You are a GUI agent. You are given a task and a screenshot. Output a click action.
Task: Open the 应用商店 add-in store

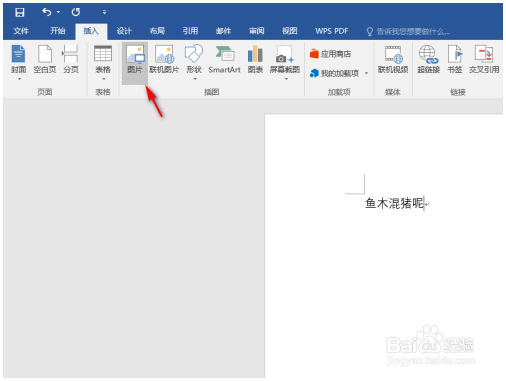point(330,54)
